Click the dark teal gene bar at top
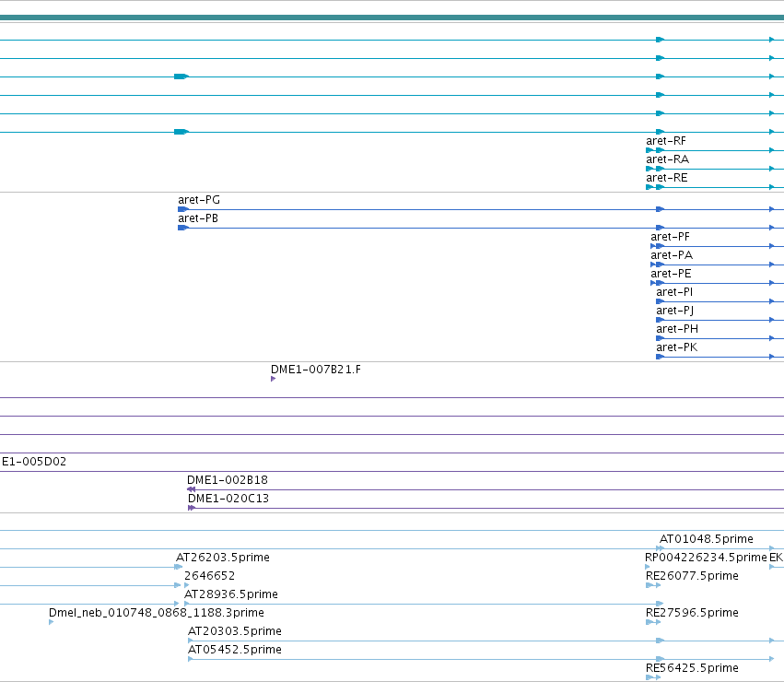This screenshot has height=682, width=784. click(x=392, y=18)
